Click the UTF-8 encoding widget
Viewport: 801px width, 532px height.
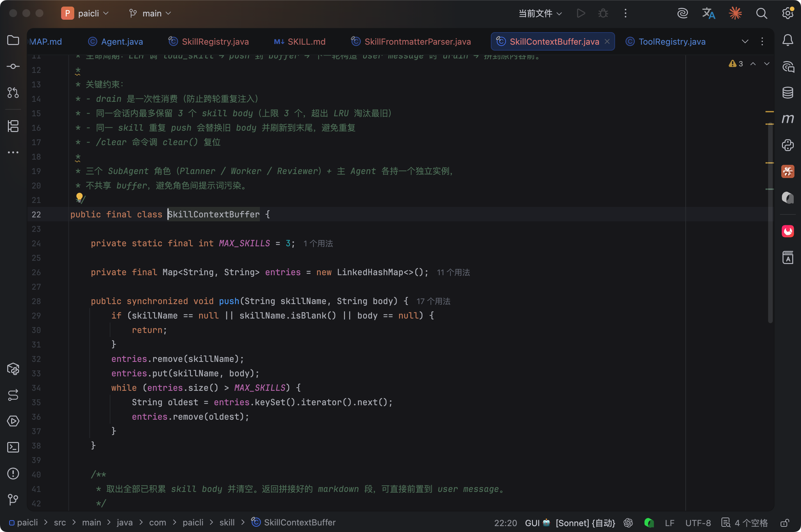[698, 523]
